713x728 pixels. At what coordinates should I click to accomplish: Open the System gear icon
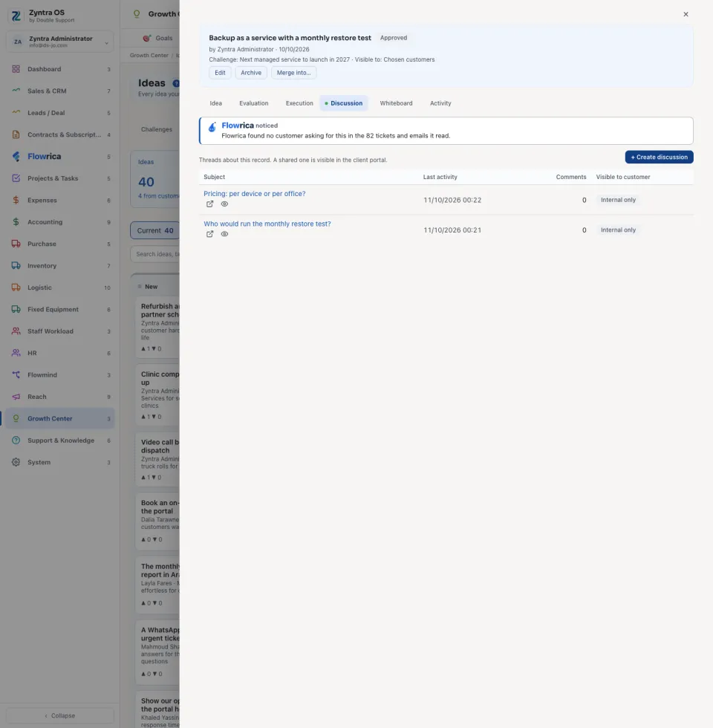click(x=16, y=462)
